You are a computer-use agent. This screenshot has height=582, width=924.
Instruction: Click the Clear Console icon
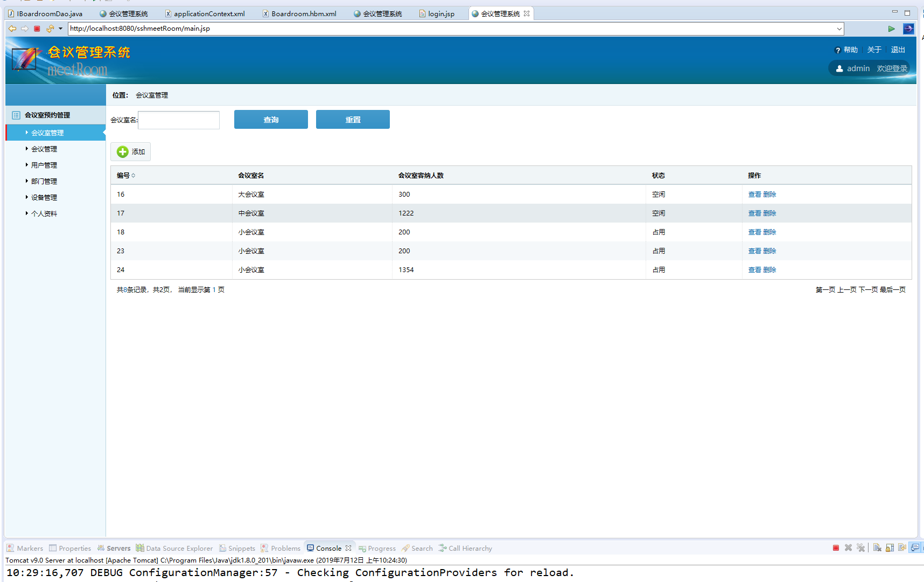pos(877,548)
